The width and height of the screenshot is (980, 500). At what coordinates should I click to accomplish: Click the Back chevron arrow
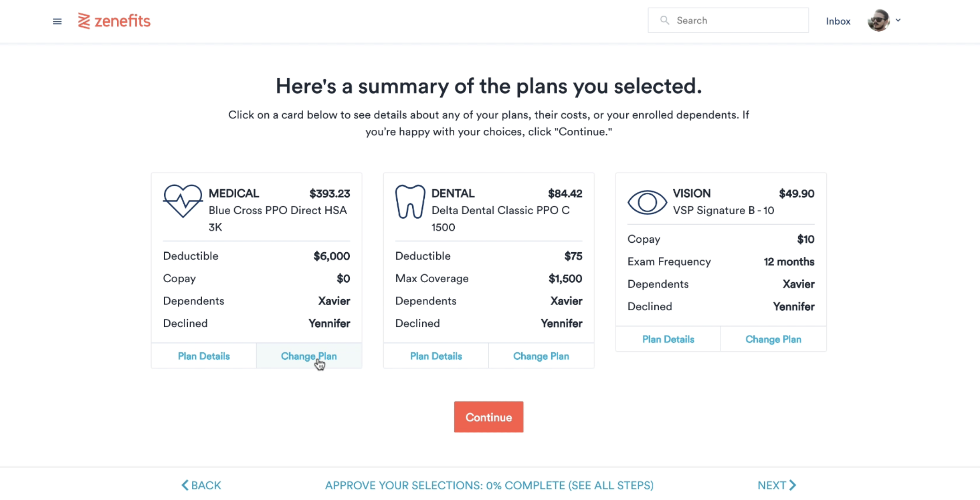(x=185, y=485)
